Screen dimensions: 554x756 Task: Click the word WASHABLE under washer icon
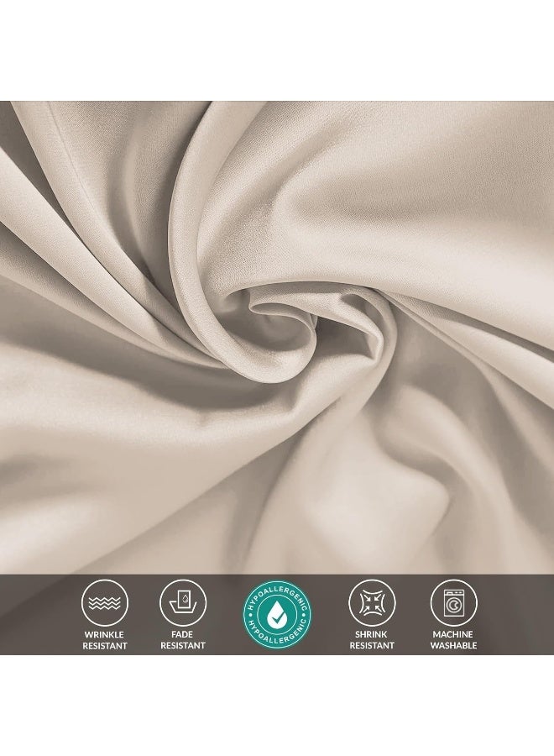pyautogui.click(x=453, y=645)
